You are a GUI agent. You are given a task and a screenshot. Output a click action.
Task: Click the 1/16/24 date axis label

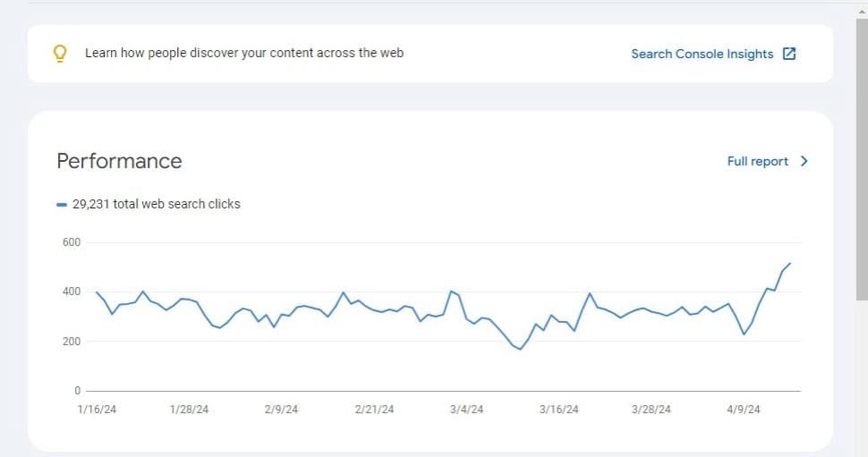pyautogui.click(x=97, y=410)
